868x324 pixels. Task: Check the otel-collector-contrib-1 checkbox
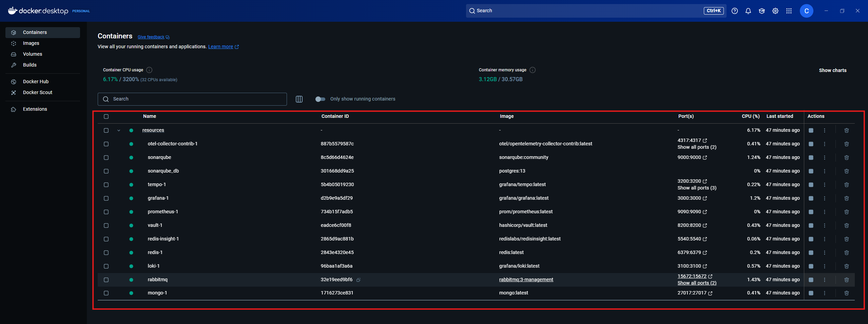pyautogui.click(x=106, y=144)
